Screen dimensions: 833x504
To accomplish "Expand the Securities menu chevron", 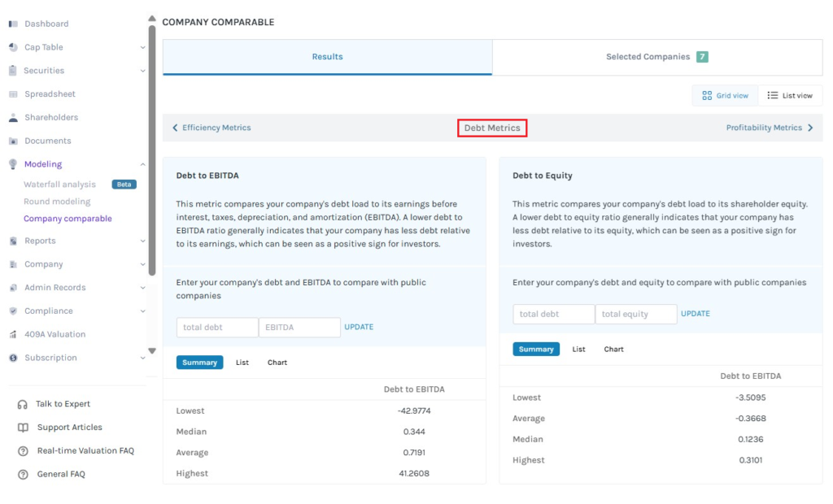I will coord(142,71).
